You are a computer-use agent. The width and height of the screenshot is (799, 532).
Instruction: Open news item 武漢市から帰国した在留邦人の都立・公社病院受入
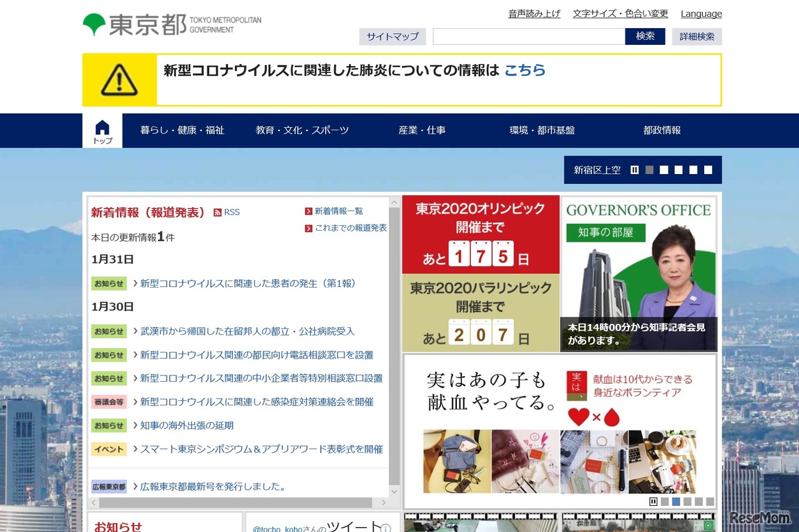247,332
